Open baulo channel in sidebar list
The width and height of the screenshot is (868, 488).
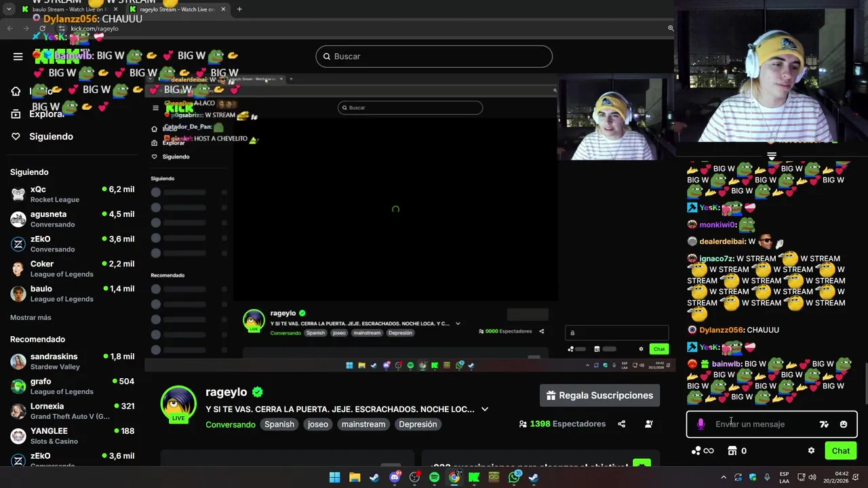click(73, 293)
